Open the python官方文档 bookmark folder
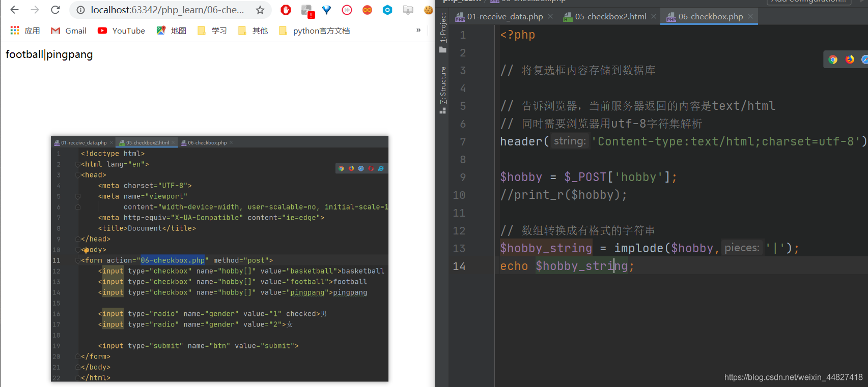The image size is (868, 387). click(315, 31)
